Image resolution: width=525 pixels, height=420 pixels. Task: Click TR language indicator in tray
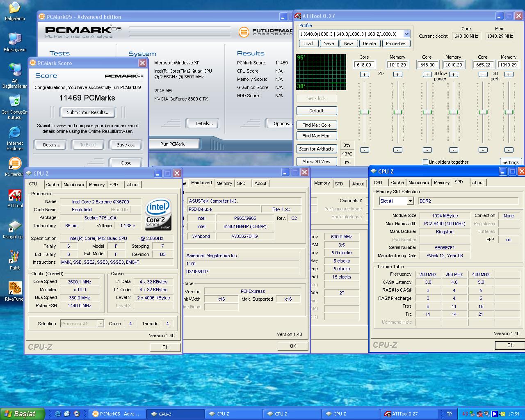(449, 414)
